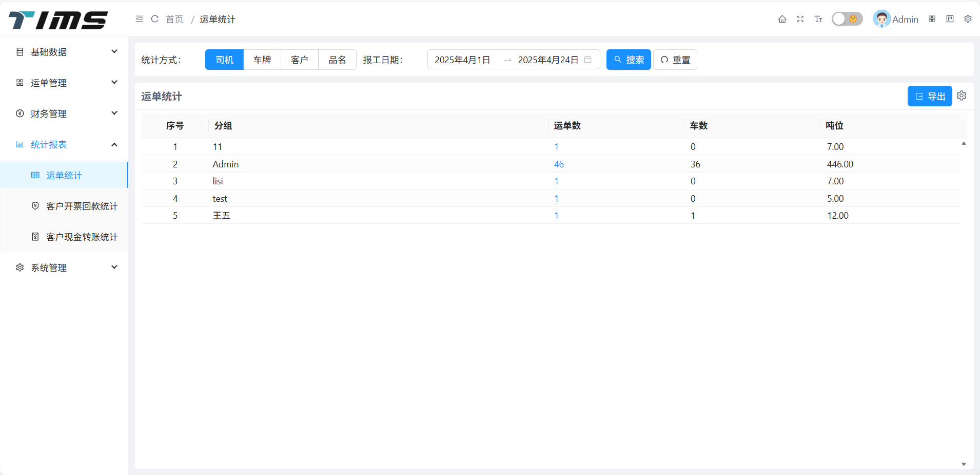Click the 搜索 button
The width and height of the screenshot is (980, 475).
pyautogui.click(x=629, y=60)
